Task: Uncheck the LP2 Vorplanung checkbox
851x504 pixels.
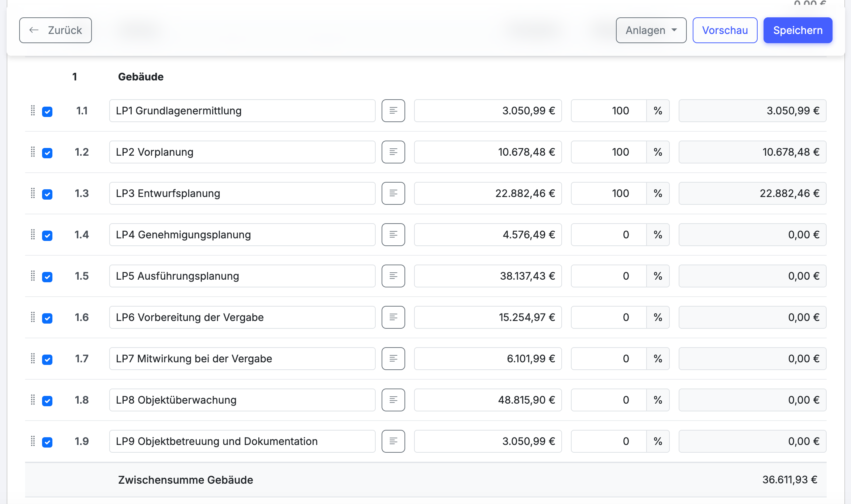Action: [x=47, y=153]
